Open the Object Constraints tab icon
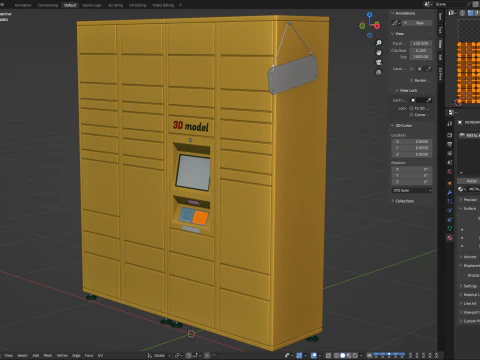The height and width of the screenshot is (360, 480). pyautogui.click(x=450, y=219)
